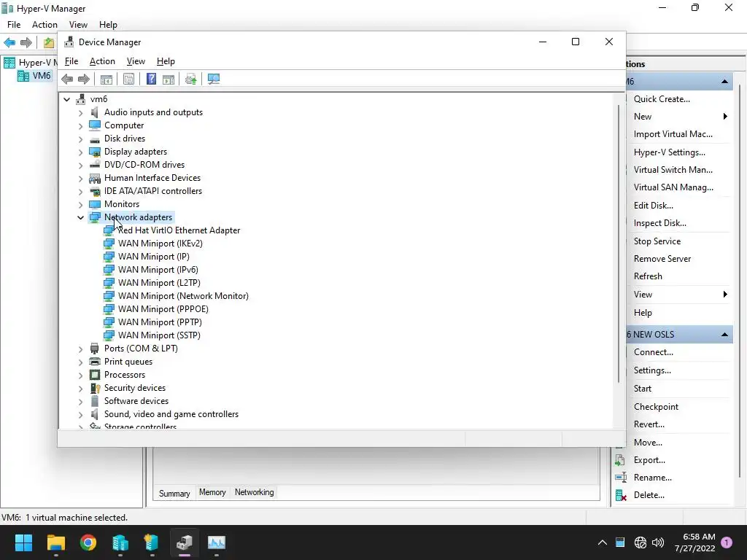This screenshot has height=560, width=747.
Task: Switch to the Summary tab
Action: (x=174, y=494)
